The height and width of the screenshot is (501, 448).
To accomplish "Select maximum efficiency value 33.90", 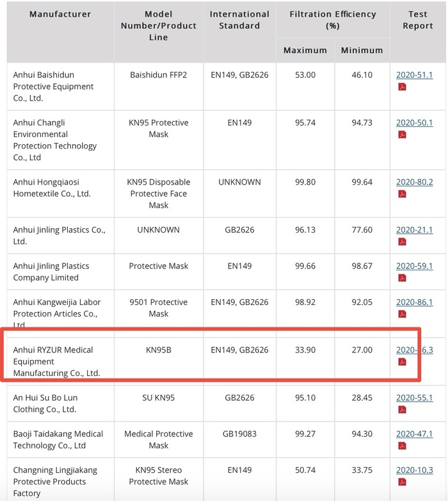I will coord(305,350).
